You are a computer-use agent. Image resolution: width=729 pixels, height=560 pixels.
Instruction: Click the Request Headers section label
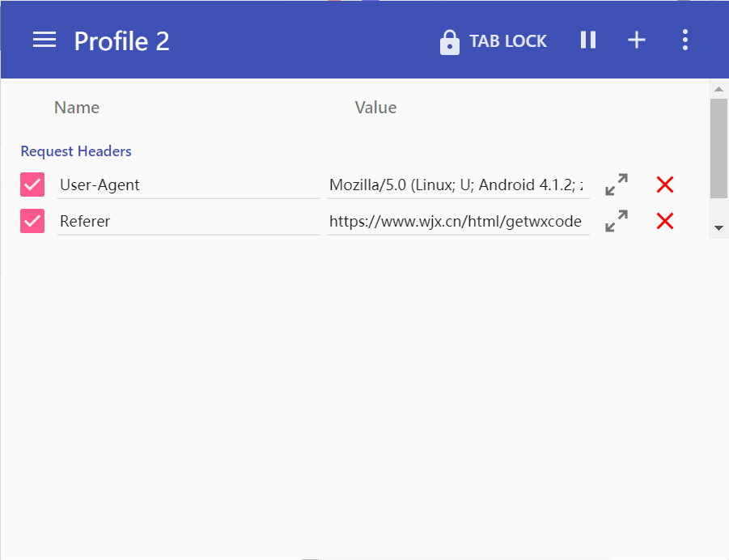[x=76, y=151]
